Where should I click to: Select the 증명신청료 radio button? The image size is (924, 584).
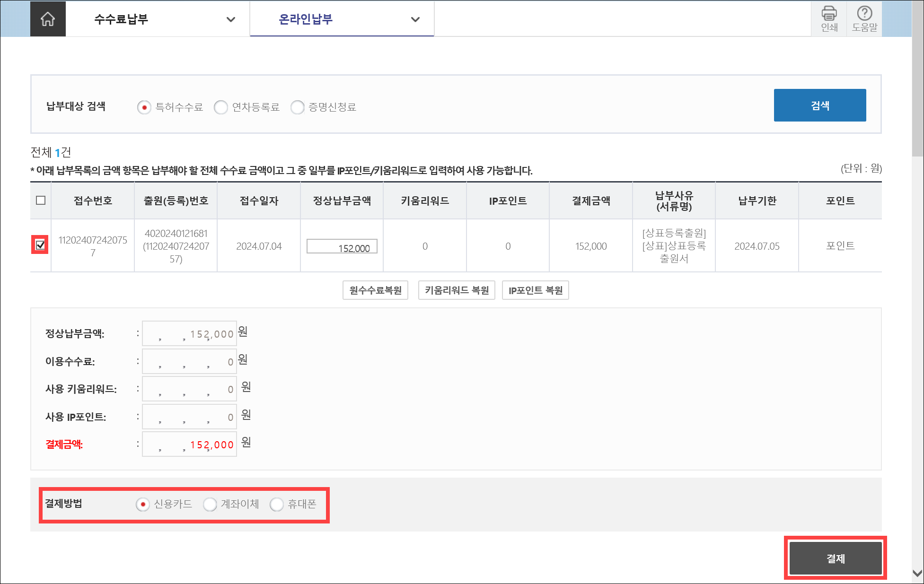(x=297, y=107)
